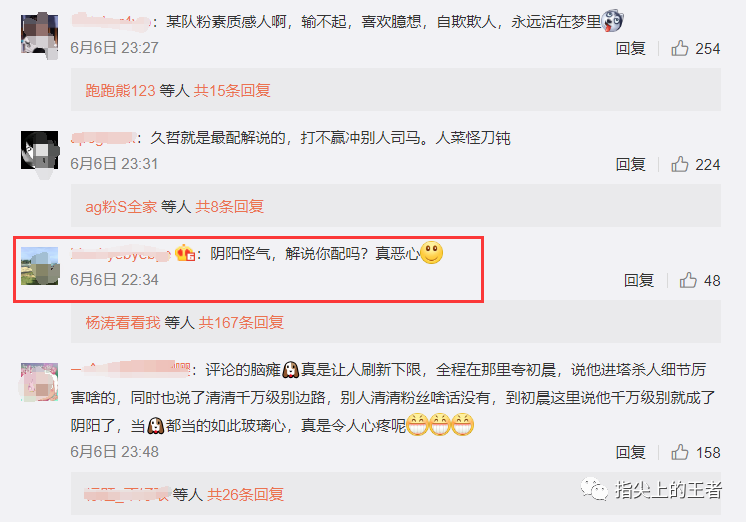Click the husky emoji in first comment
This screenshot has width=746, height=522.
pos(612,21)
